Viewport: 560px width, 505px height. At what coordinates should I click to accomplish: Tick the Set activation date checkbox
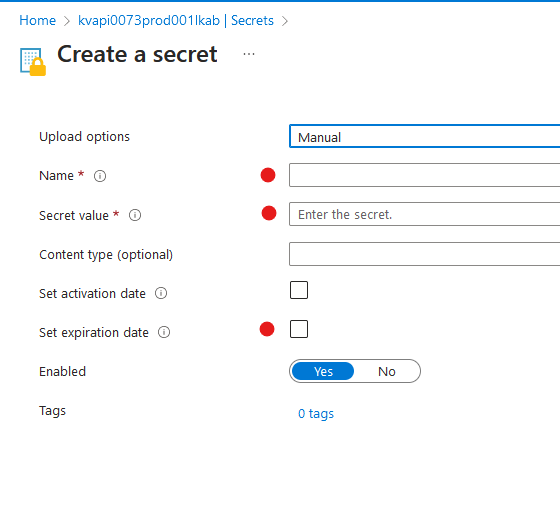[299, 290]
